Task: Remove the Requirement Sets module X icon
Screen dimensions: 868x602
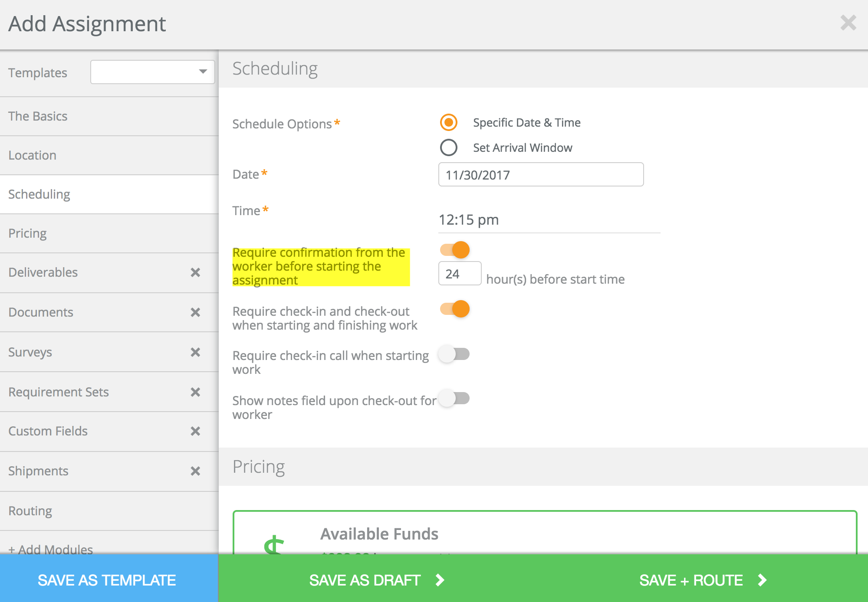Action: point(195,392)
